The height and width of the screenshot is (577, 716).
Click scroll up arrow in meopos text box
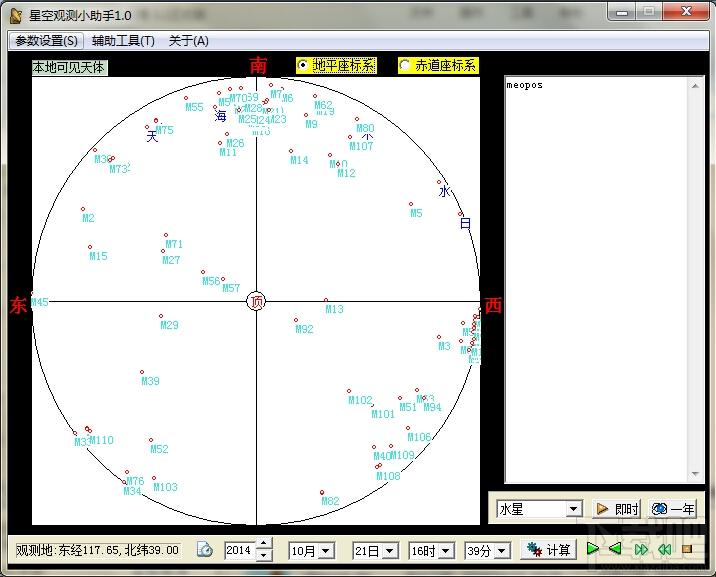tap(695, 86)
